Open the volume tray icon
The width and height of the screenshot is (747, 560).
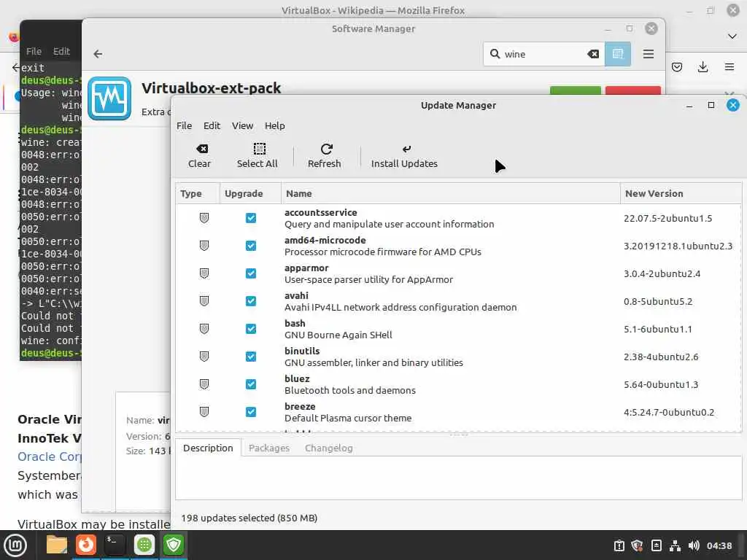coord(694,545)
